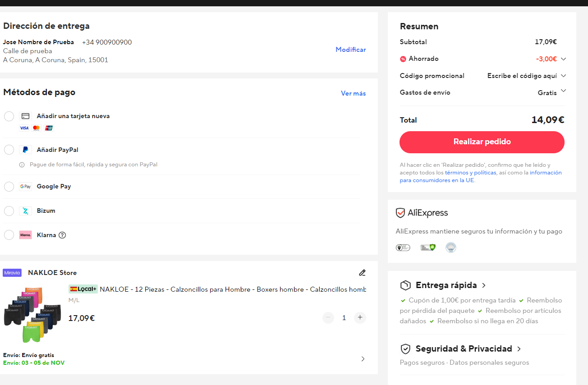The image size is (588, 385).
Task: Click the PayPal logo icon
Action: 25,150
